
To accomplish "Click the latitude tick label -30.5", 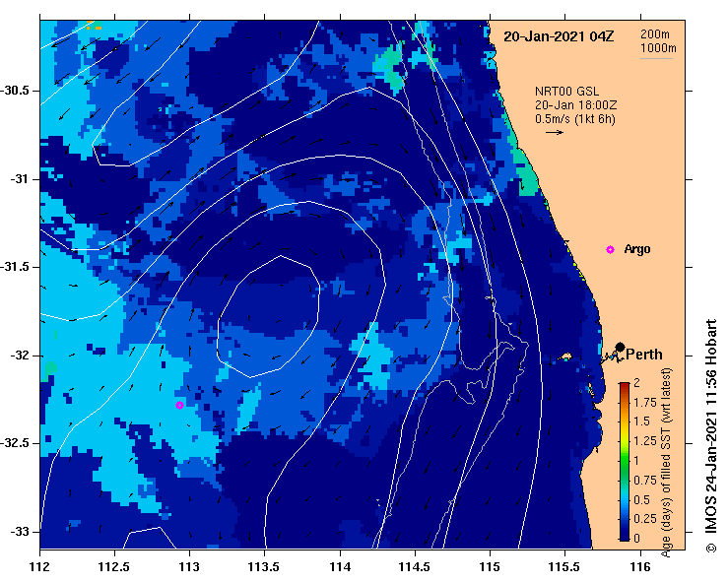I will point(15,91).
